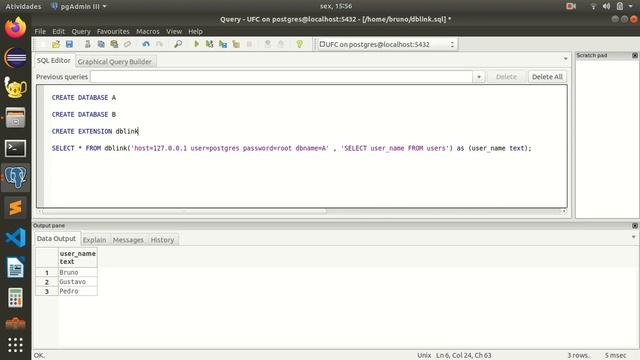Expand the Previous queries dropdown
640x360 pixels.
pos(479,77)
